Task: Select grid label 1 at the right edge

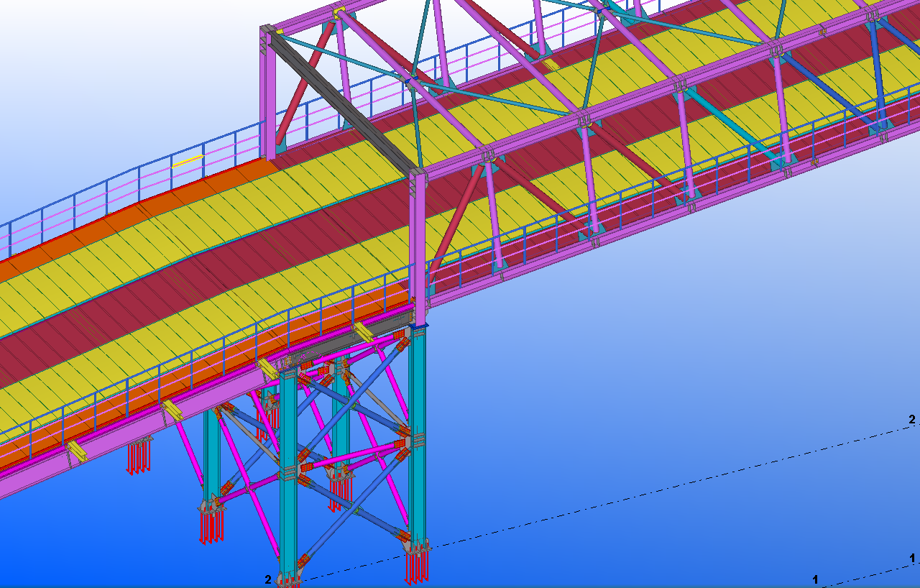Action: tap(912, 558)
